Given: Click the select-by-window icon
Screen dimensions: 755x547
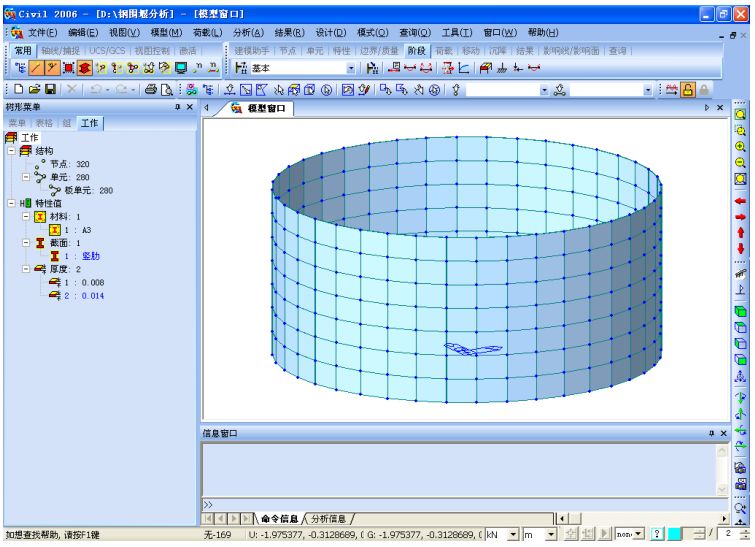Looking at the screenshot, I should pos(246,90).
